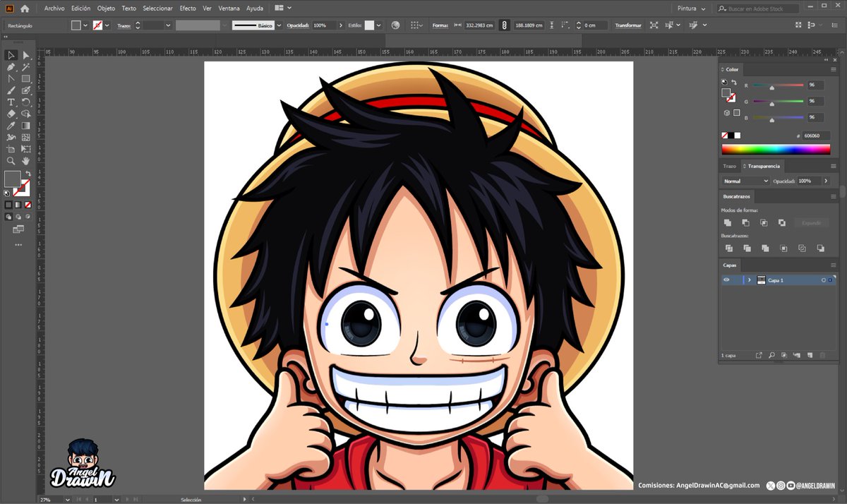The image size is (847, 504).
Task: Click the Transformar button in the options bar
Action: [x=627, y=25]
